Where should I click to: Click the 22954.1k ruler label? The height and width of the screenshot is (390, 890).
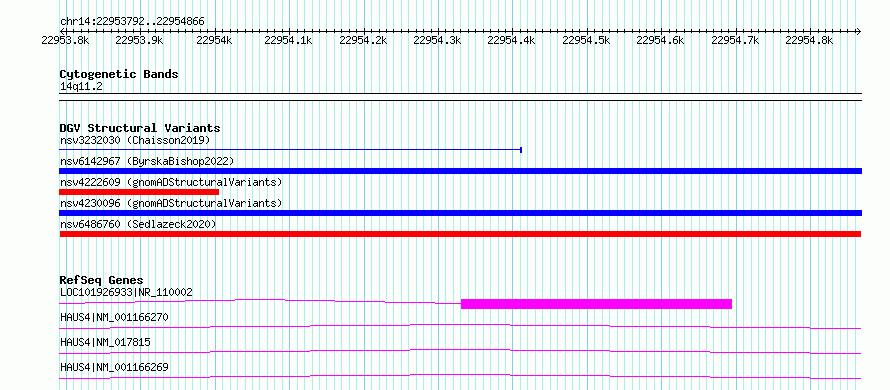coord(288,41)
